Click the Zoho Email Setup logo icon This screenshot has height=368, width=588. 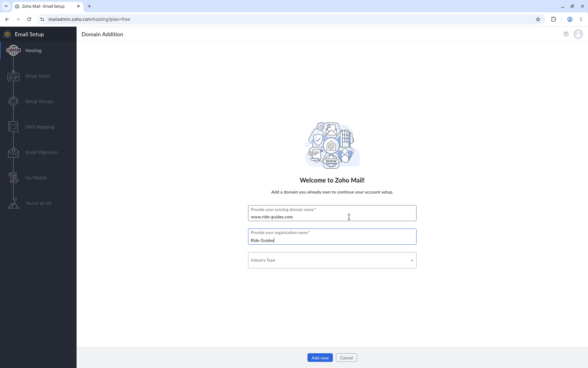click(7, 34)
